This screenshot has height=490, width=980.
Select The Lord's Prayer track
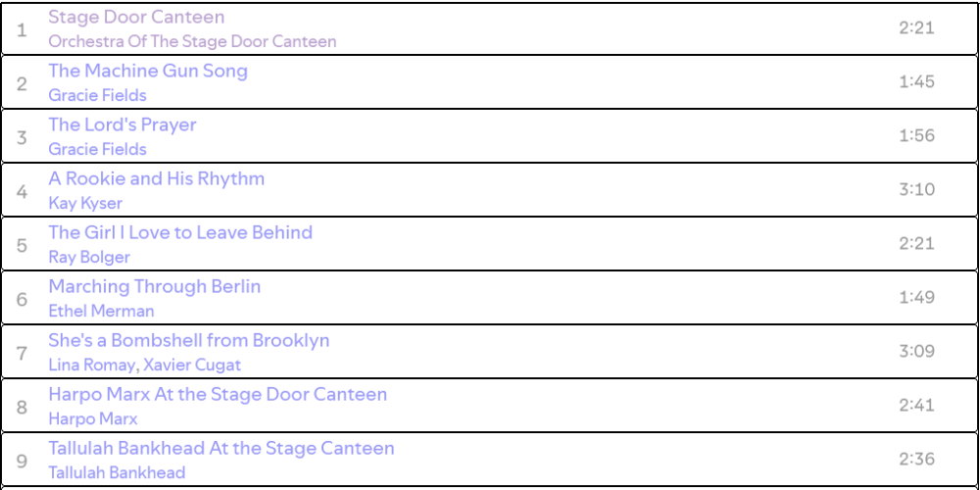(122, 125)
